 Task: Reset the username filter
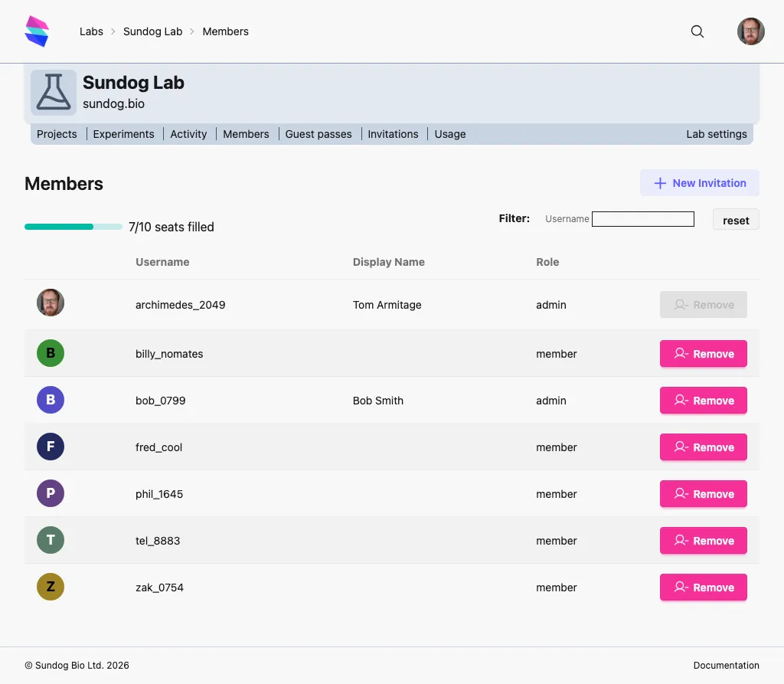(736, 220)
